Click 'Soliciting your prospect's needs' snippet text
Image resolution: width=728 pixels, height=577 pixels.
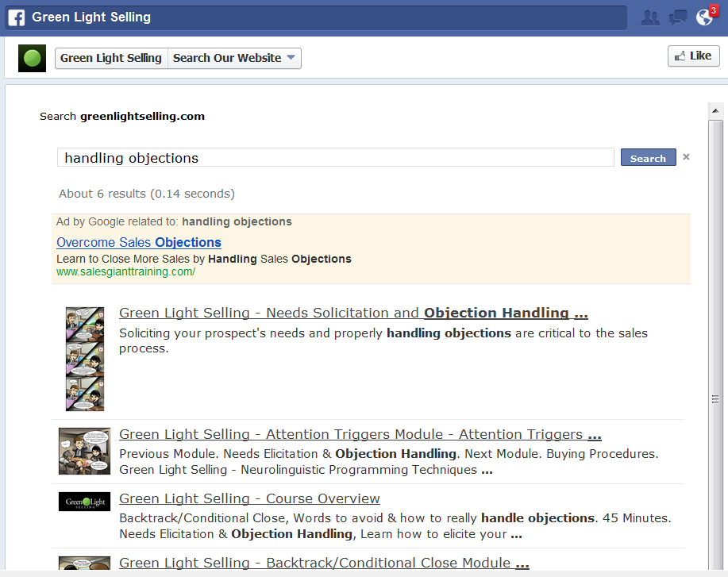(x=383, y=340)
